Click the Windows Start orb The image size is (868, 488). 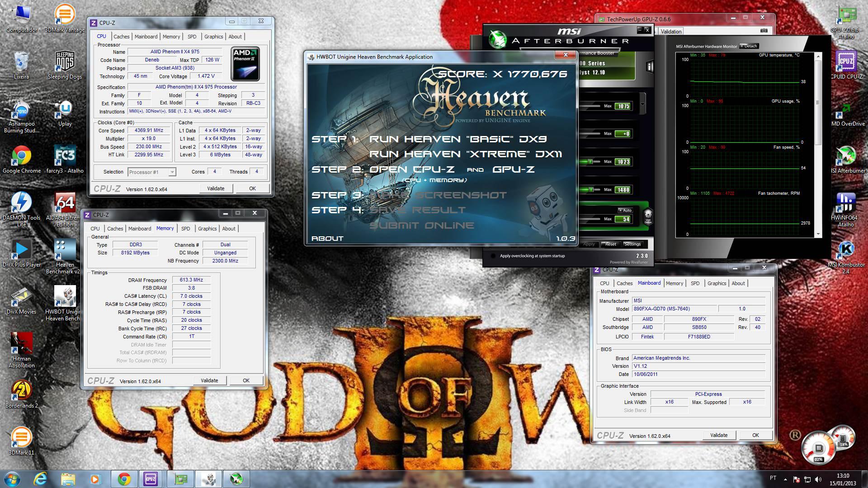click(x=12, y=479)
